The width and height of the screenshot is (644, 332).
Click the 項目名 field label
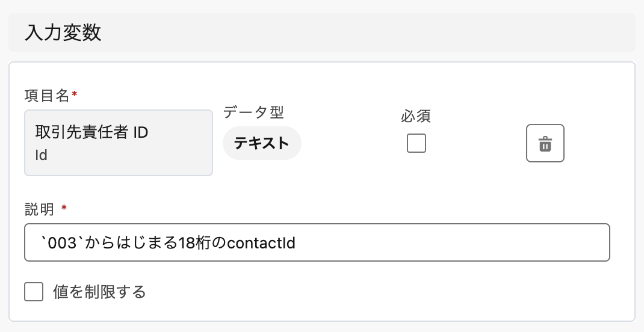click(47, 95)
